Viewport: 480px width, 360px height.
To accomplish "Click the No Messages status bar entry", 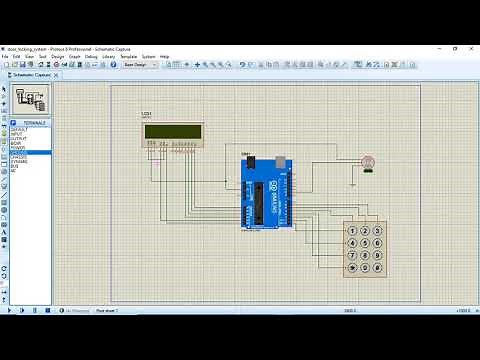I will (x=75, y=310).
